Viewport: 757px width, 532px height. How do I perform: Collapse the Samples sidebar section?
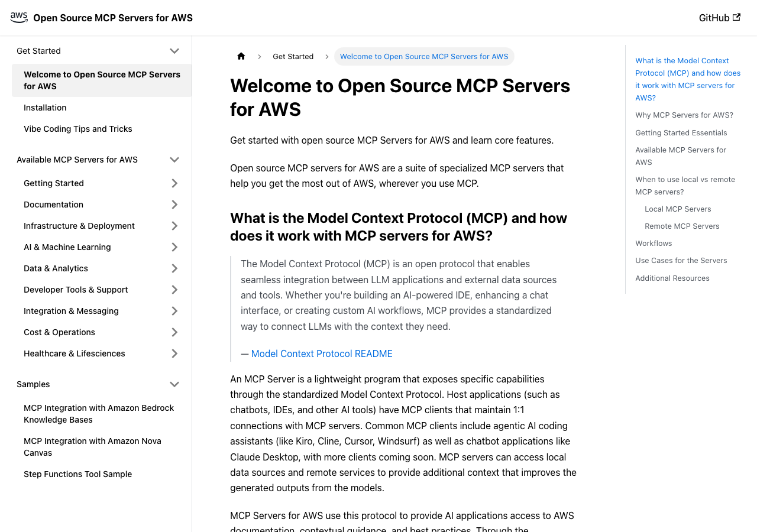[174, 384]
